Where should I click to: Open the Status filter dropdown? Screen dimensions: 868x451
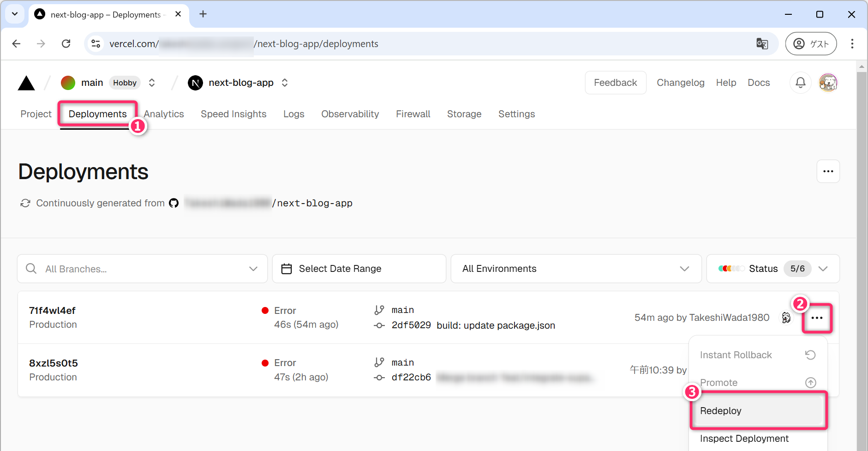[x=772, y=269]
